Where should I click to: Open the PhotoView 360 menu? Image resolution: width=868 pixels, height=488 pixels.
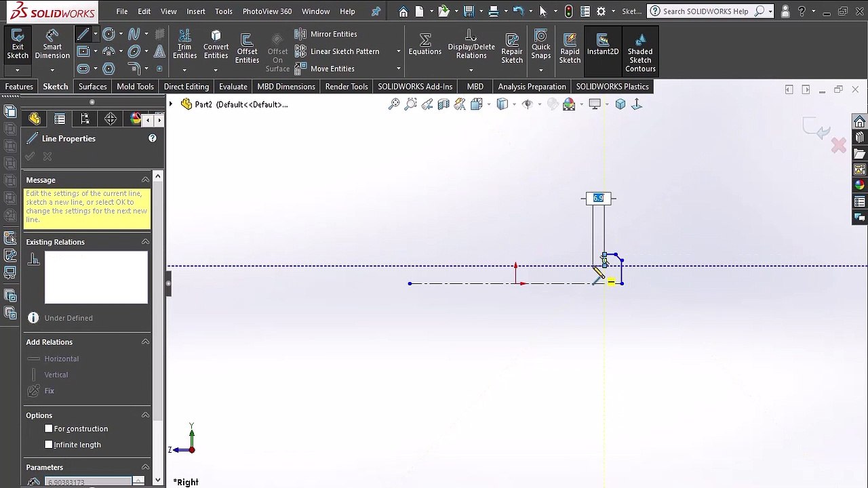(x=267, y=12)
